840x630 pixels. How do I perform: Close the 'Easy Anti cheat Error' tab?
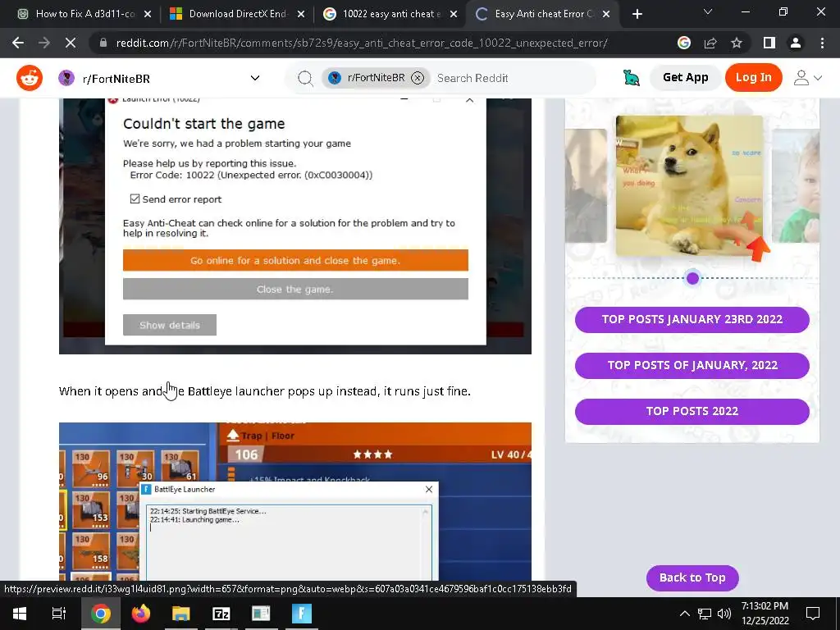pyautogui.click(x=606, y=14)
